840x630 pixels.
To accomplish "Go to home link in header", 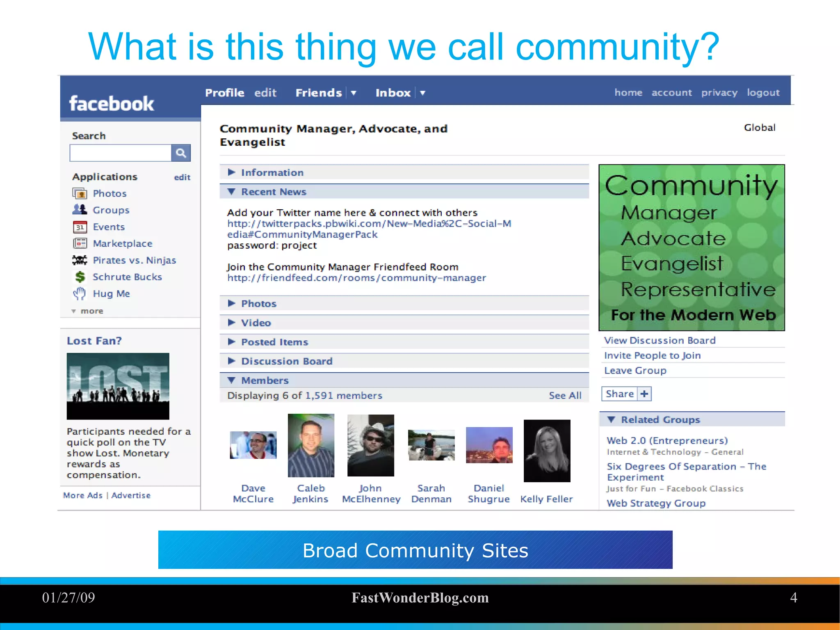I will click(628, 92).
